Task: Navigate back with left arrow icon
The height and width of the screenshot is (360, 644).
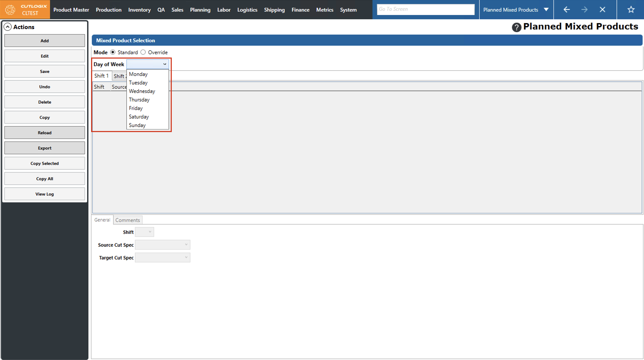Action: coord(567,10)
